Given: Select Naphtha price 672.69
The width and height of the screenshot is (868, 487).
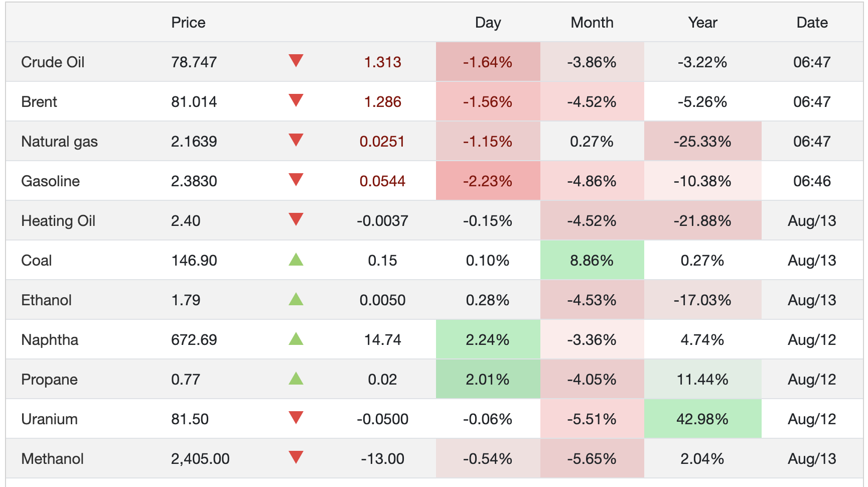Looking at the screenshot, I should [194, 340].
